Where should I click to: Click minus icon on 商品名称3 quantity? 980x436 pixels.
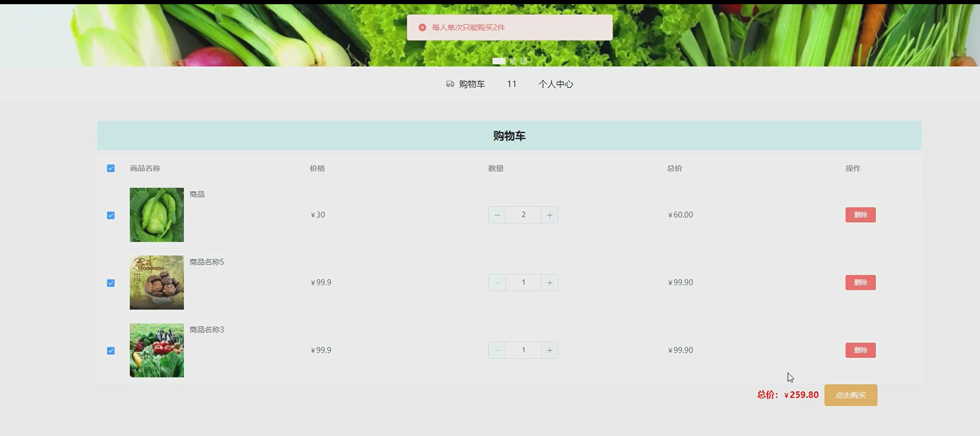(497, 350)
